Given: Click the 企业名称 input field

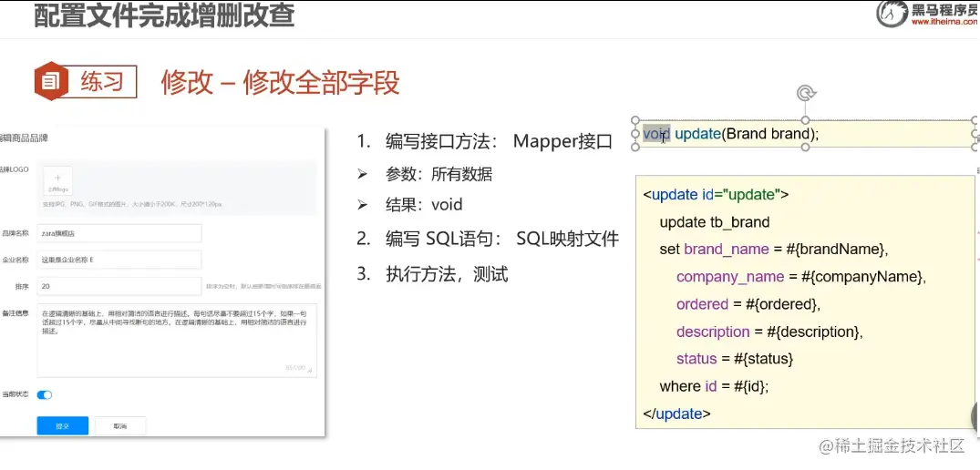Looking at the screenshot, I should pyautogui.click(x=119, y=260).
